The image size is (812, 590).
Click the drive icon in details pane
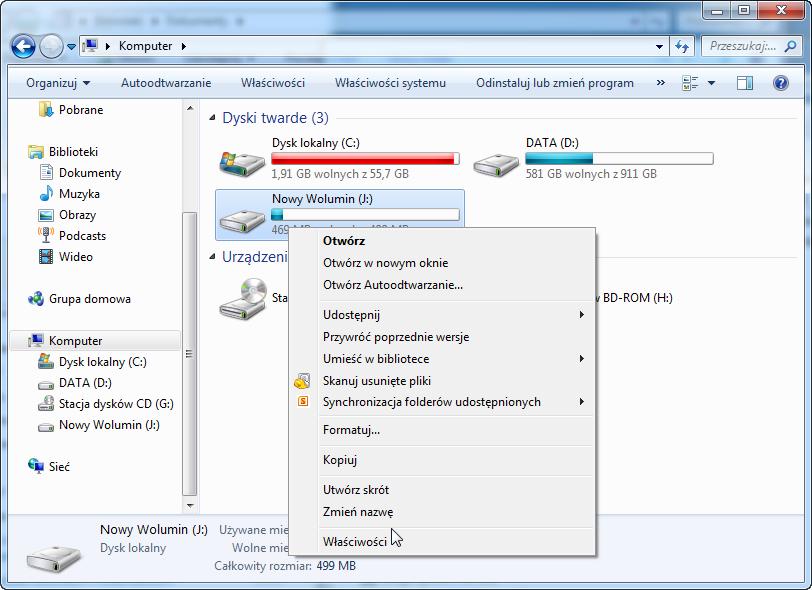(x=53, y=558)
